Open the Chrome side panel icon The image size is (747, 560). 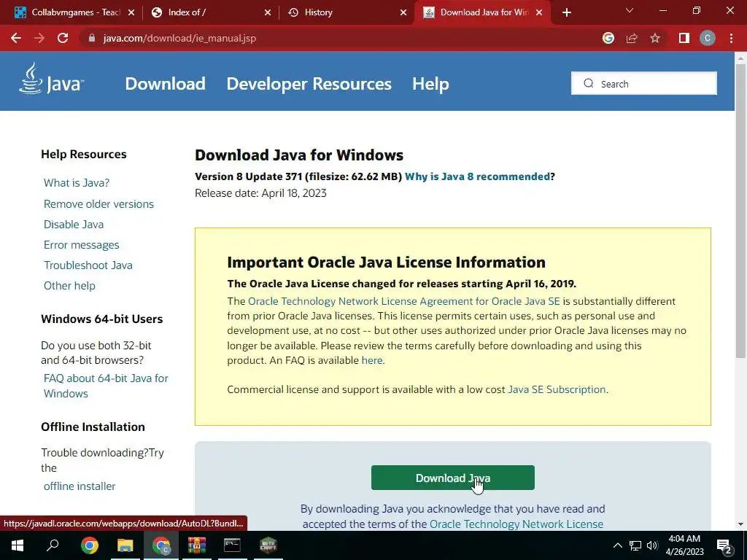pyautogui.click(x=684, y=38)
